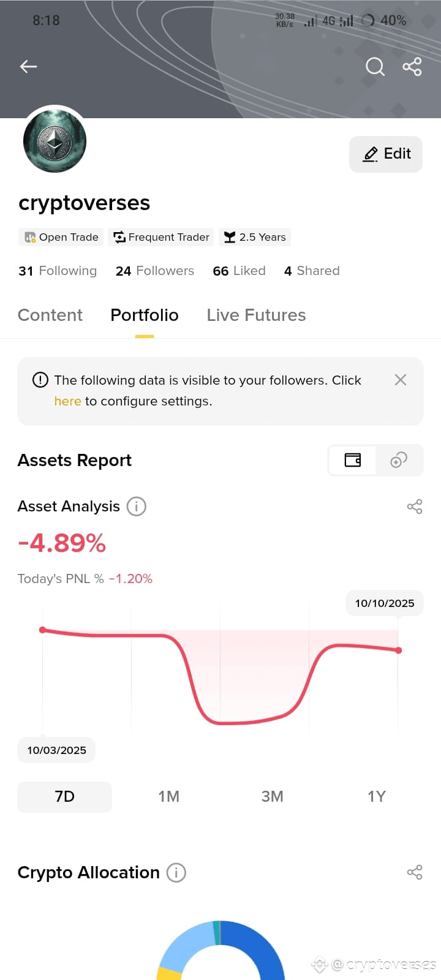Switch Assets Report to coin view
This screenshot has height=980, width=441.
click(399, 460)
